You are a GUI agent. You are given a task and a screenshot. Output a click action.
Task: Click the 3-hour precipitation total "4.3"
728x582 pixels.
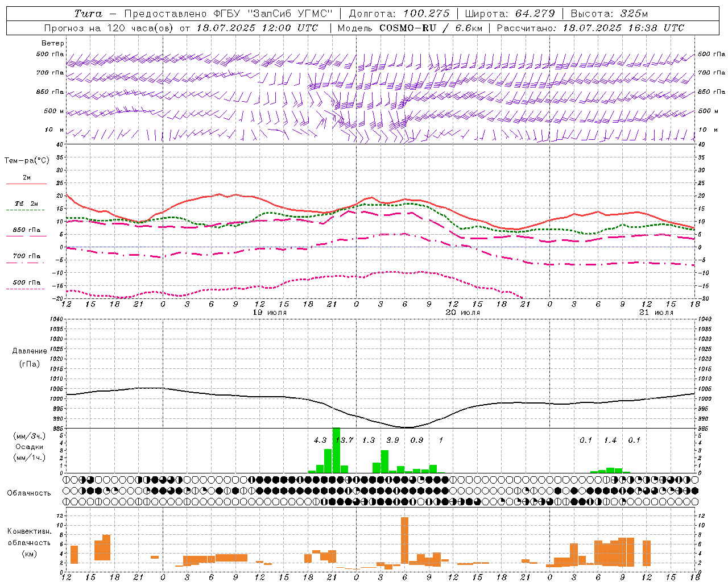click(x=320, y=440)
